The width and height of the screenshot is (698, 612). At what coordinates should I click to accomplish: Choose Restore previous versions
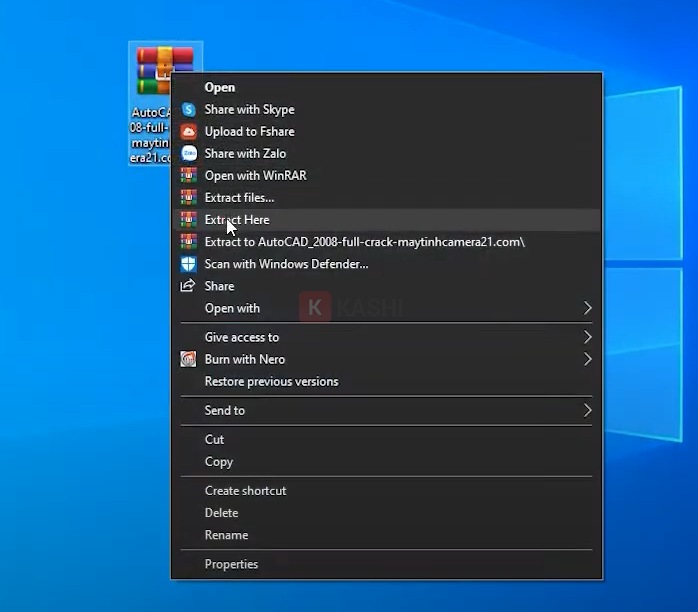tap(386, 381)
